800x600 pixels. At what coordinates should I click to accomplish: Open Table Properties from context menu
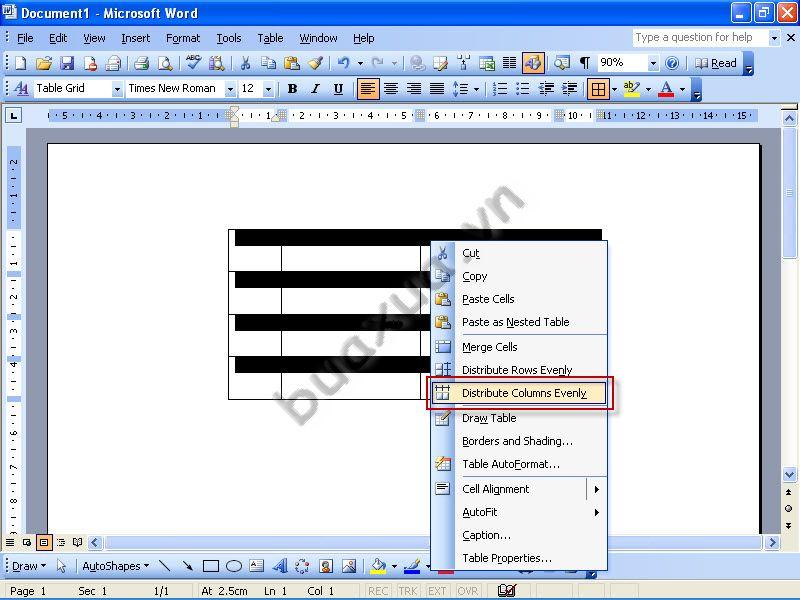point(520,559)
